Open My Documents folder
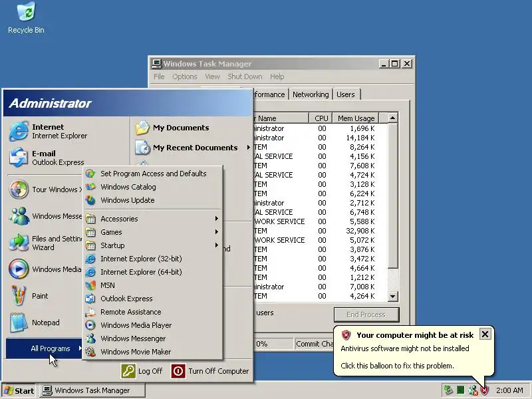532x399 pixels. pyautogui.click(x=173, y=128)
